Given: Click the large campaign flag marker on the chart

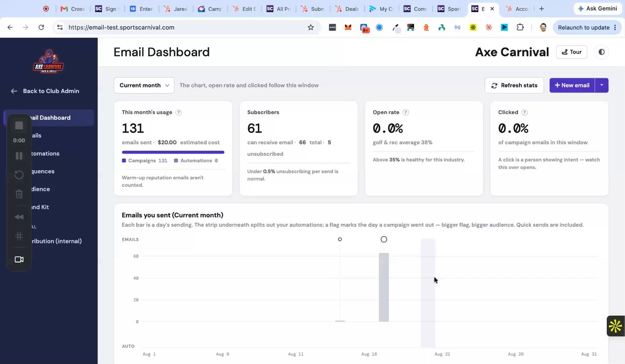Looking at the screenshot, I should (384, 239).
